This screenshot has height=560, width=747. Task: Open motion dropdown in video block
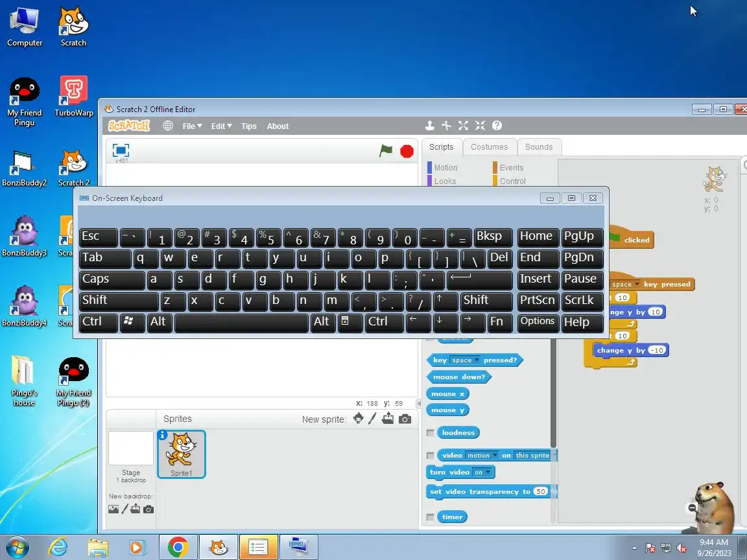[x=482, y=456]
